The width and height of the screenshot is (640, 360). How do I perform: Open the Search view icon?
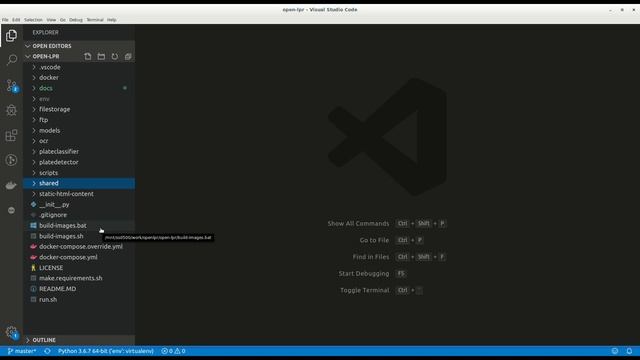11,60
